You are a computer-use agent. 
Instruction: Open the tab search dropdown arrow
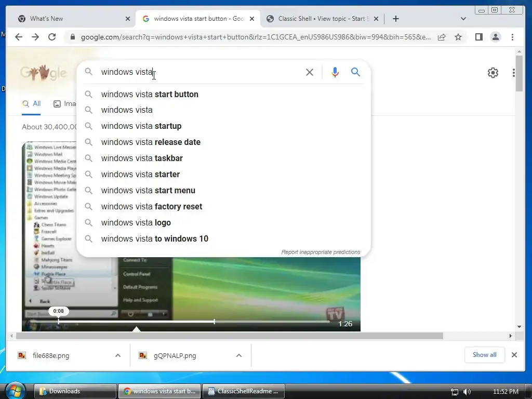click(x=463, y=19)
